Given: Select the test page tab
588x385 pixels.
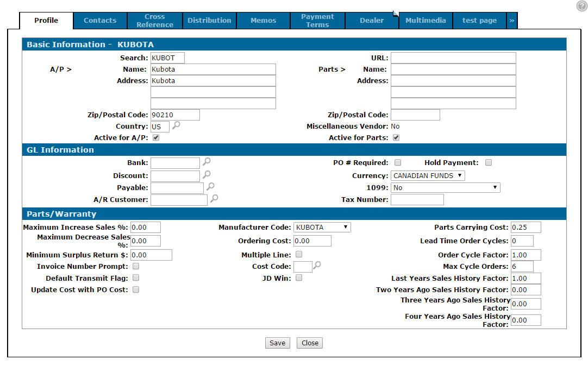Looking at the screenshot, I should tap(480, 21).
